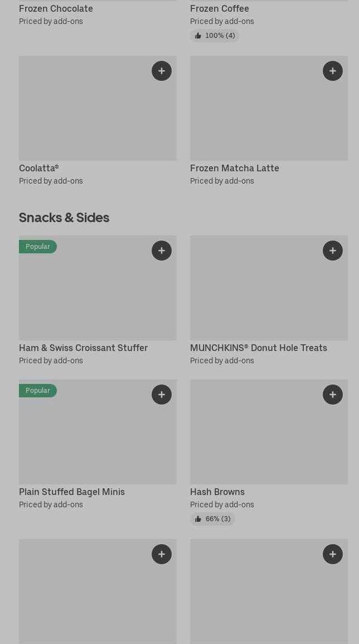Open the Frozen Chocolate item
Image resolution: width=359 pixels, height=644 pixels.
click(x=56, y=8)
